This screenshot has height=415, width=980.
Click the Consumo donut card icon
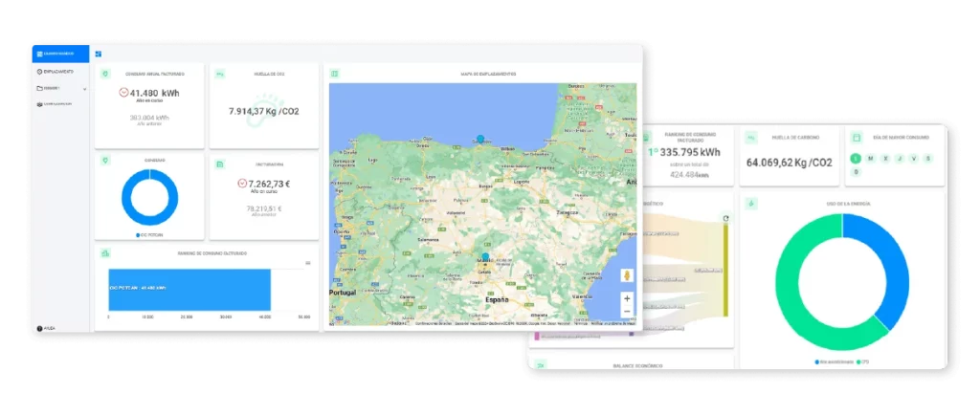[x=105, y=161]
